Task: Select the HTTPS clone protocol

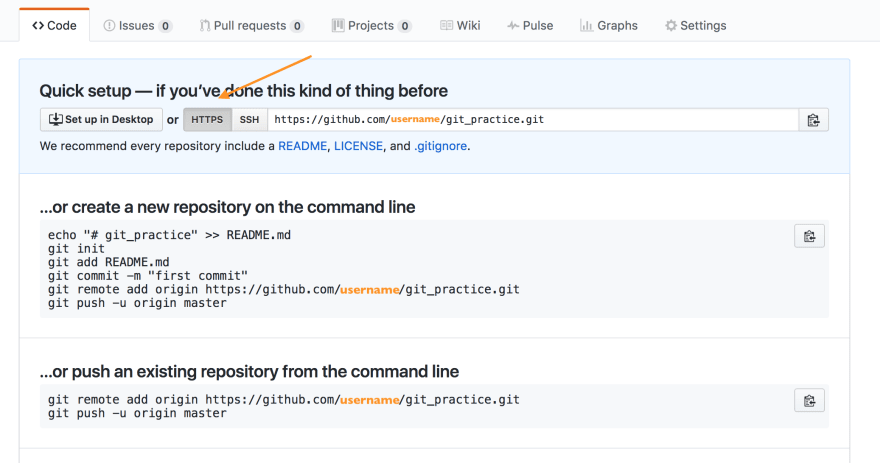Action: coord(207,120)
